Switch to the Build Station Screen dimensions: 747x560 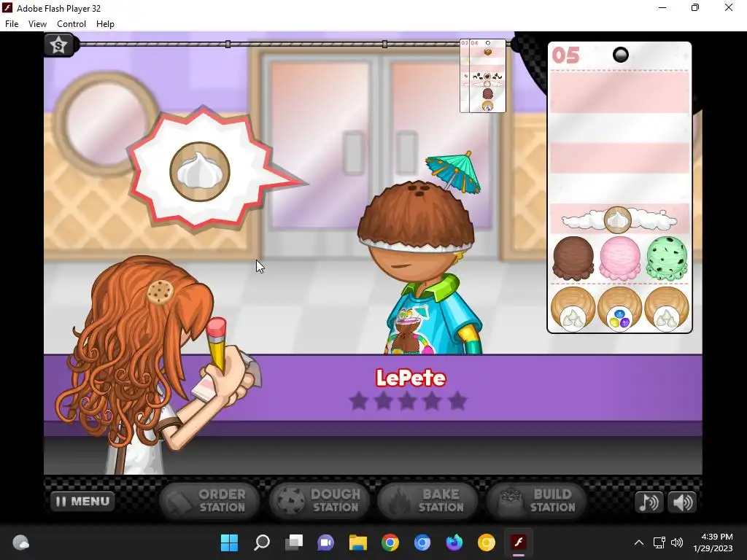pyautogui.click(x=536, y=501)
